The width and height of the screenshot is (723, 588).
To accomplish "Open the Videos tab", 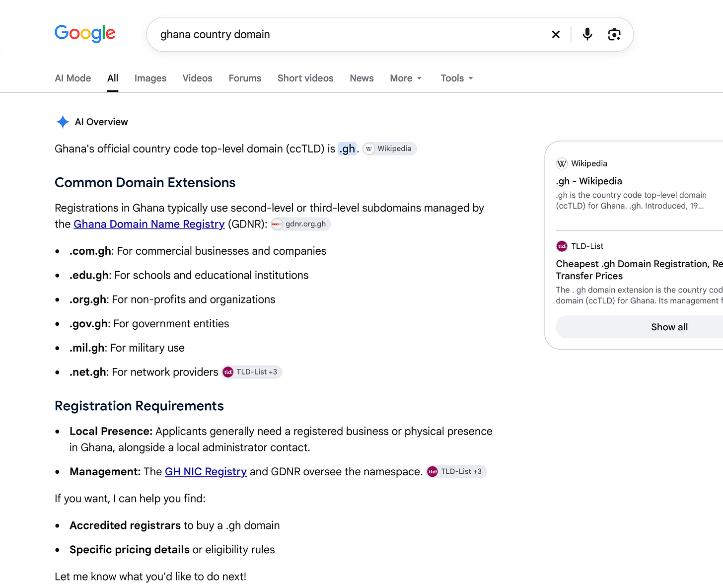I will [x=197, y=78].
